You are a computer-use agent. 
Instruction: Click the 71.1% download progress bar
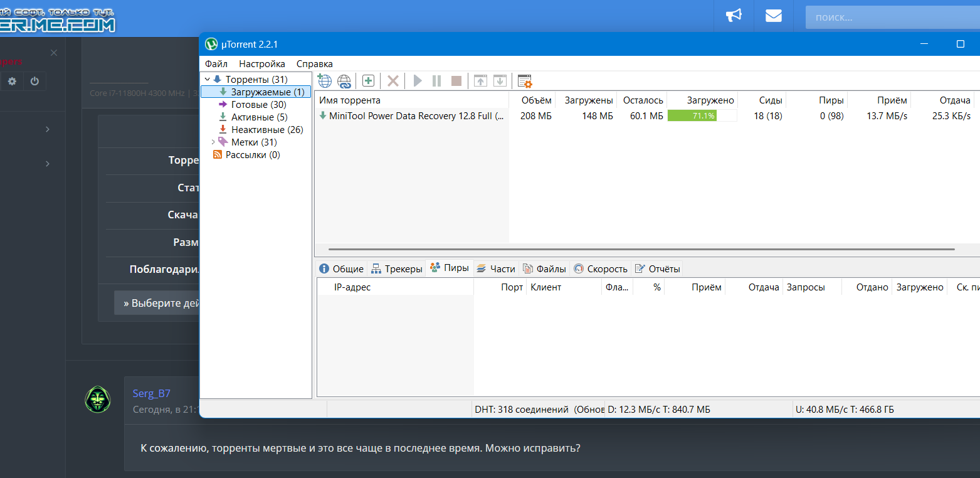click(702, 116)
